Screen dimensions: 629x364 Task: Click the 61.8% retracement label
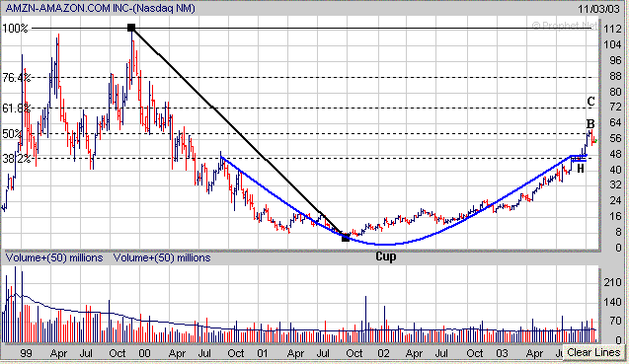[x=17, y=108]
